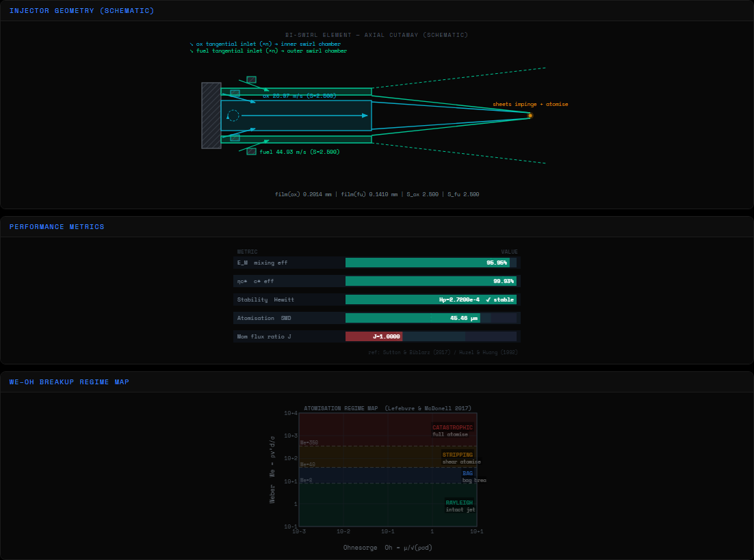Click the 'full atomise' regime description

point(450,435)
